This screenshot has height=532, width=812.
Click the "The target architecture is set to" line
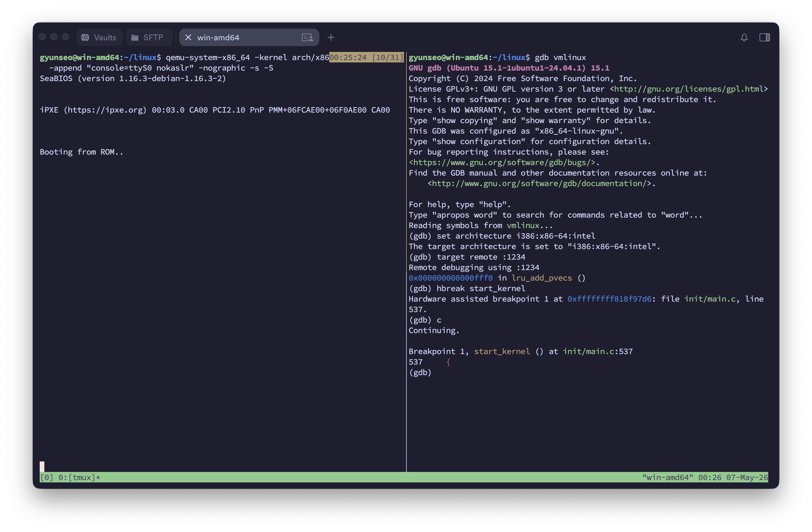point(535,246)
